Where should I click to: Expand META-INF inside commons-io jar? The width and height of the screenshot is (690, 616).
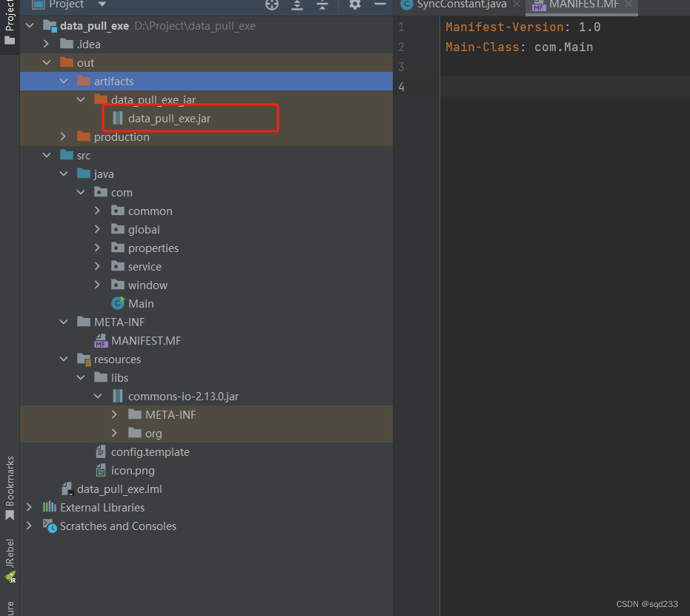(114, 414)
